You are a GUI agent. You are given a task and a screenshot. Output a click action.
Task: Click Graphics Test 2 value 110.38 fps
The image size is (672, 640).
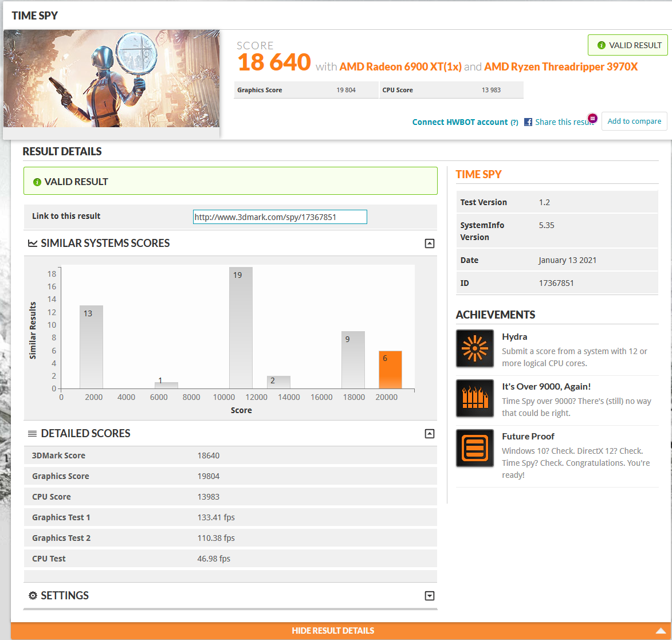click(x=216, y=538)
